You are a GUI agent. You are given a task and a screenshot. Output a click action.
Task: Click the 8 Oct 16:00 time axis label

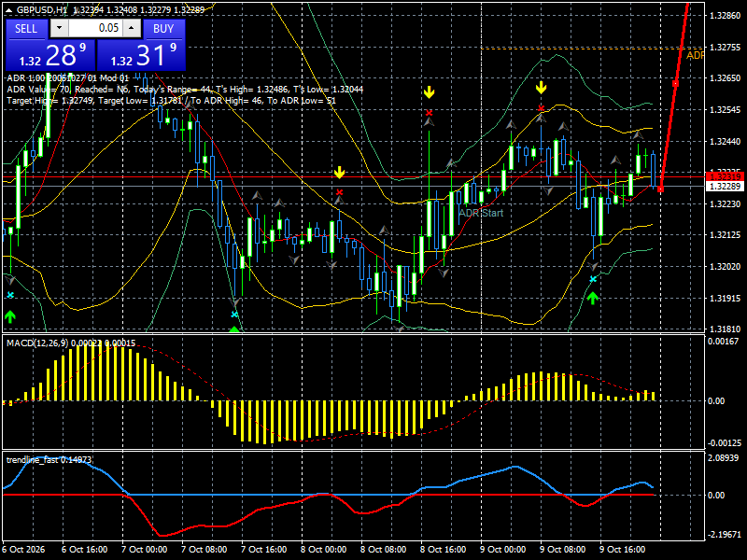pyautogui.click(x=444, y=550)
